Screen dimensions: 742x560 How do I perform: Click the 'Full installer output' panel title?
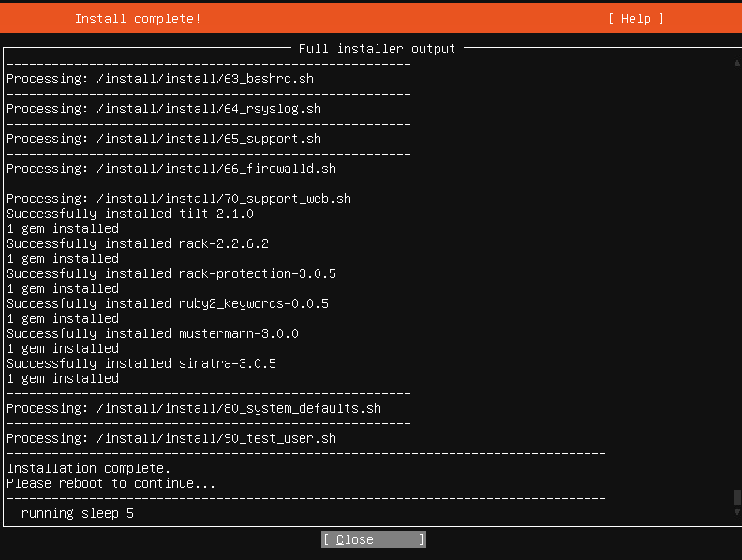[x=377, y=49]
